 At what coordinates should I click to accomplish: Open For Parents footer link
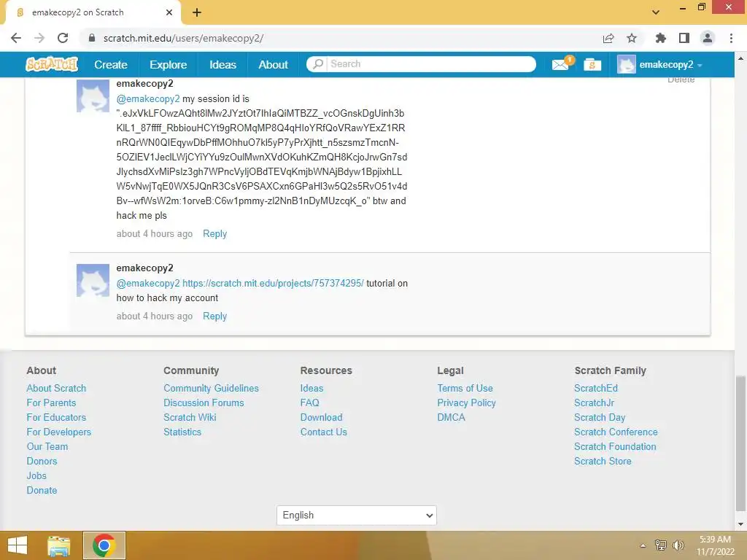(51, 402)
